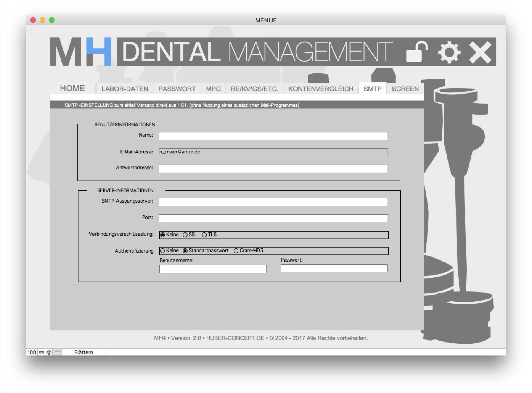Viewport: 532px width, 393px height.
Task: Open the SCREEN tab
Action: tap(405, 89)
